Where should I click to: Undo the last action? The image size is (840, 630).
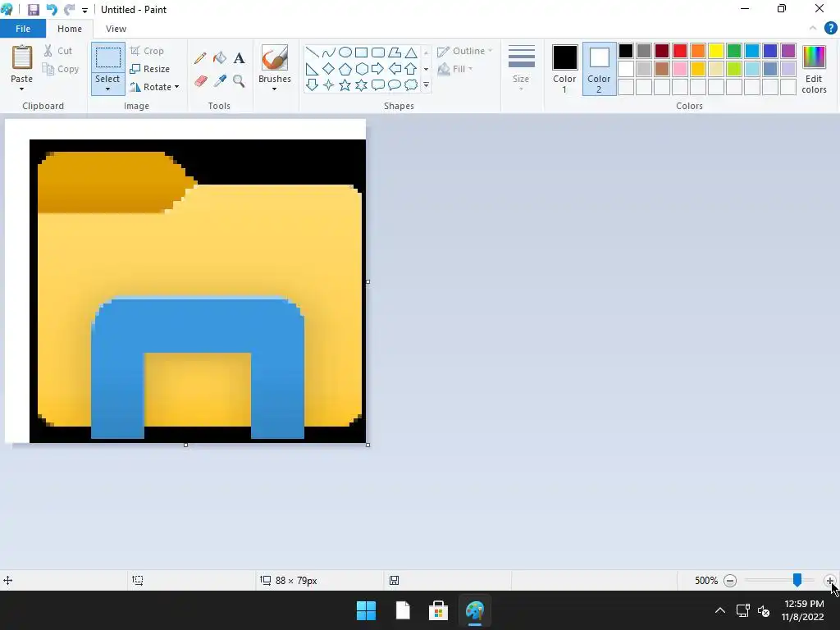tap(52, 10)
